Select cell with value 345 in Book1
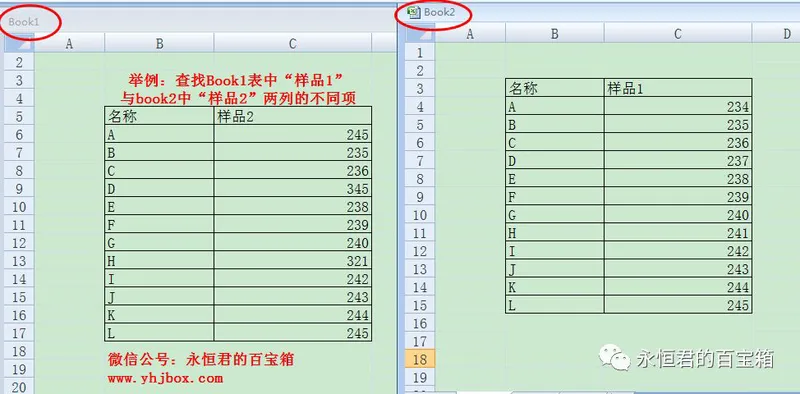This screenshot has width=800, height=394. click(292, 189)
